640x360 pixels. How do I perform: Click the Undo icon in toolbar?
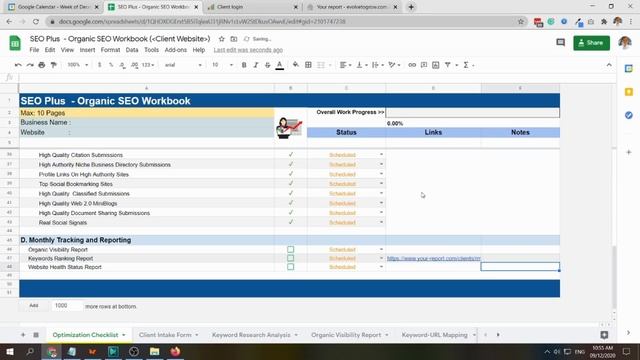pos(18,65)
